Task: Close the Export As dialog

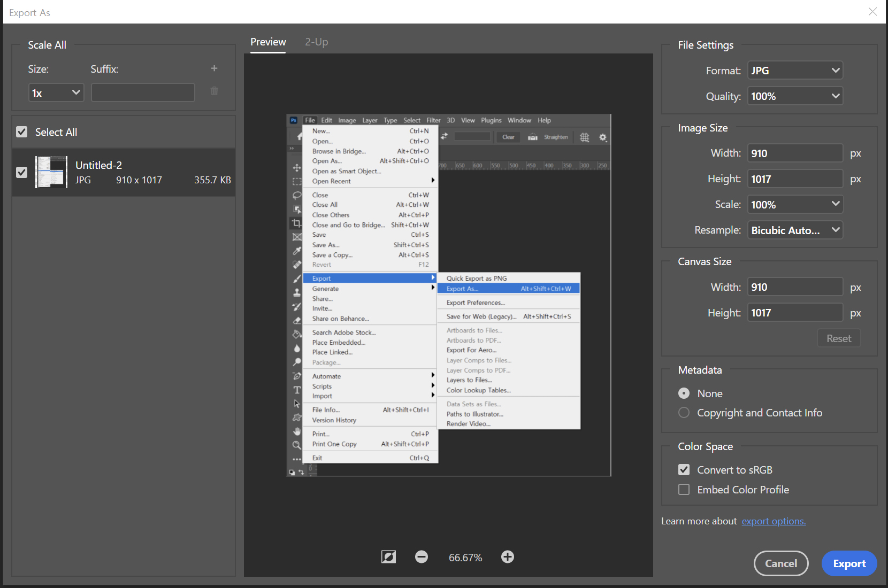Action: (x=872, y=12)
